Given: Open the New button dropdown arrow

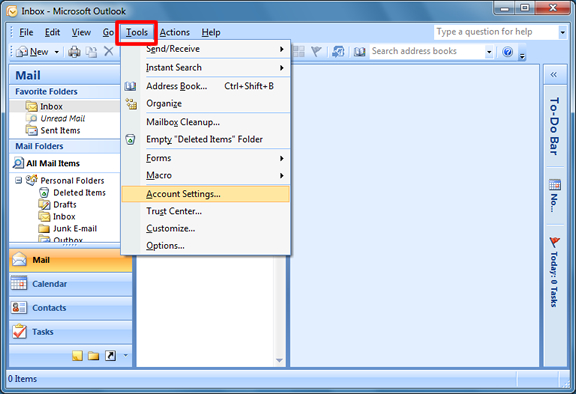Looking at the screenshot, I should point(57,52).
